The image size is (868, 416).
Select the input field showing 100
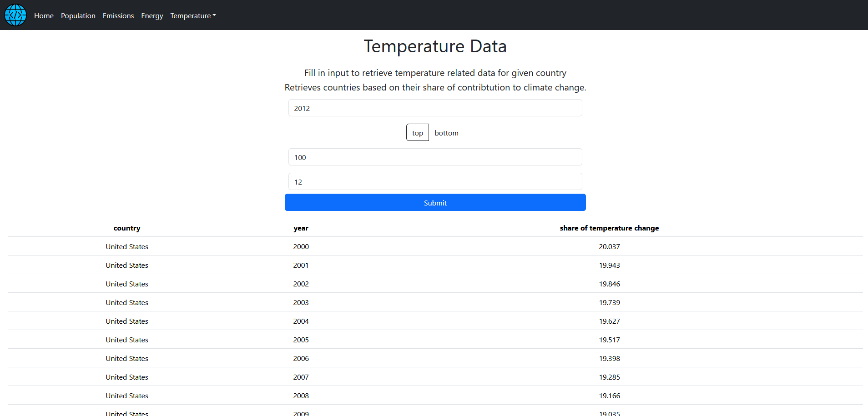pos(434,157)
